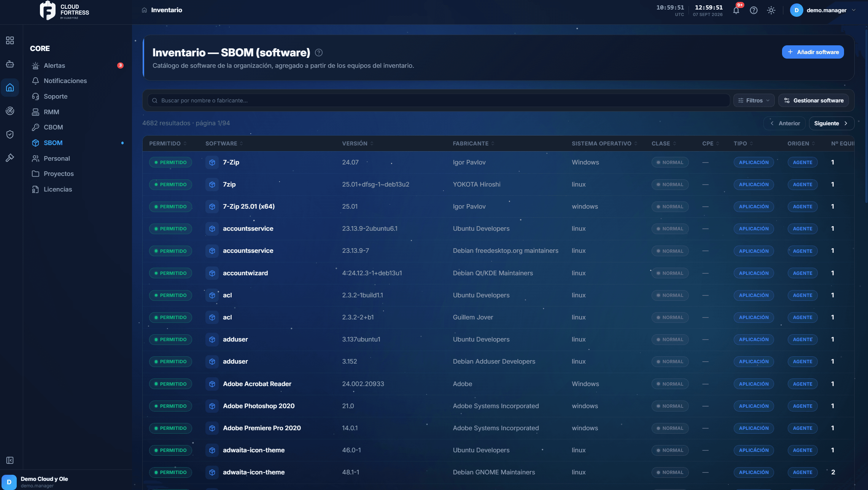The width and height of the screenshot is (868, 490).
Task: Click the home breadcrumb icon before Inventario
Action: point(144,10)
